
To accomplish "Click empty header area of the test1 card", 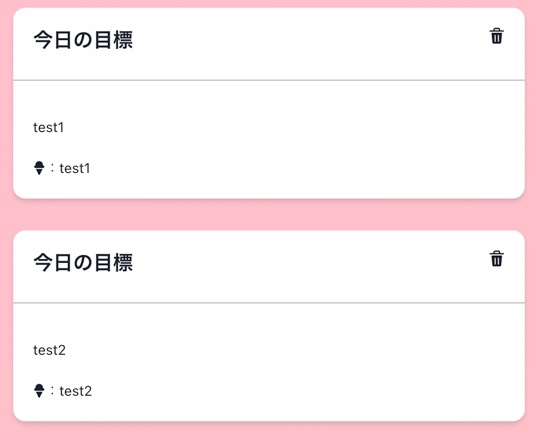I will coord(309,43).
